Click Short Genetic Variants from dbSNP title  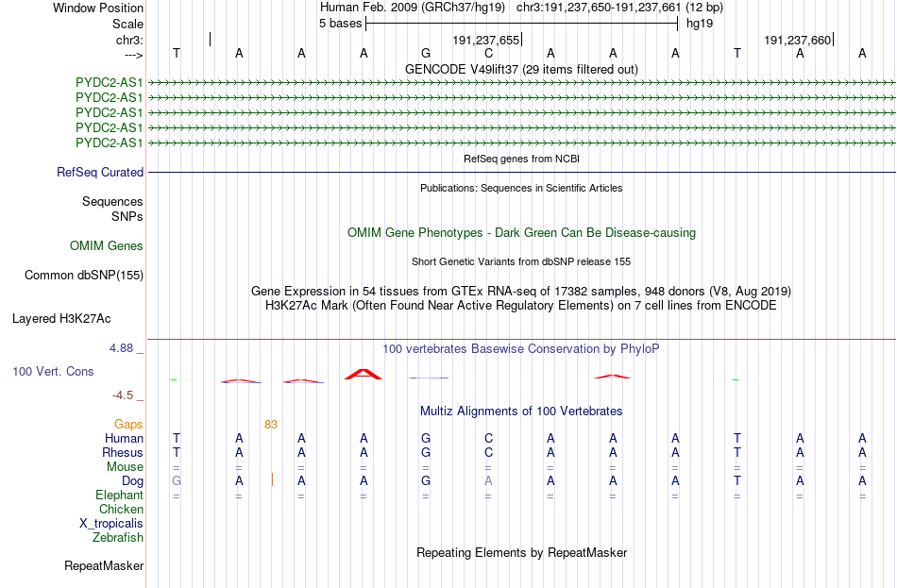pyautogui.click(x=521, y=262)
